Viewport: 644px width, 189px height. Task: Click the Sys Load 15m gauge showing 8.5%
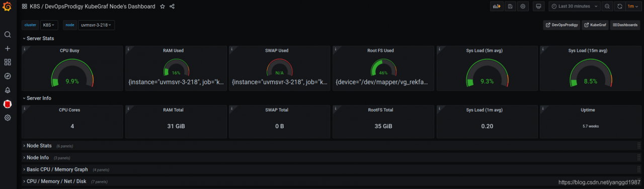(591, 73)
